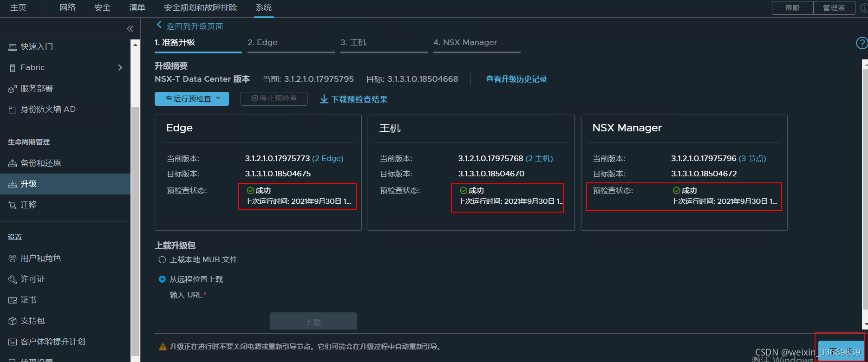Open the 安全规划和故障排除 menu

click(x=201, y=8)
